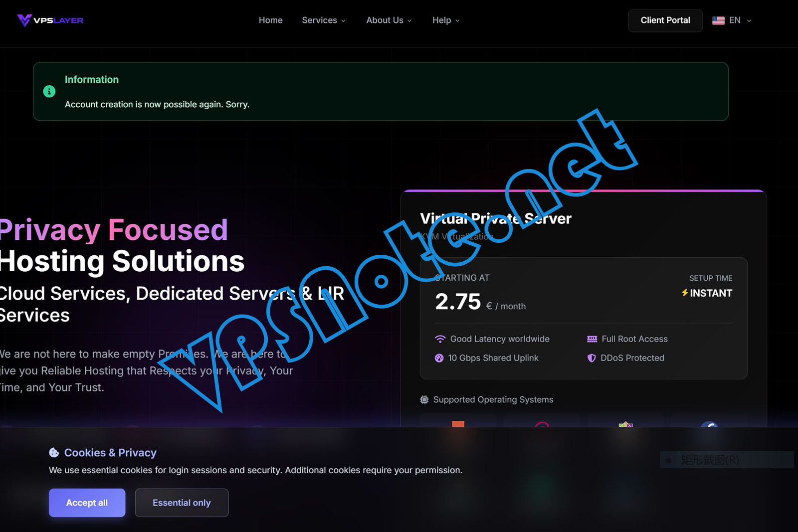Expand the Help menu
Viewport: 798px width, 532px height.
click(x=446, y=20)
